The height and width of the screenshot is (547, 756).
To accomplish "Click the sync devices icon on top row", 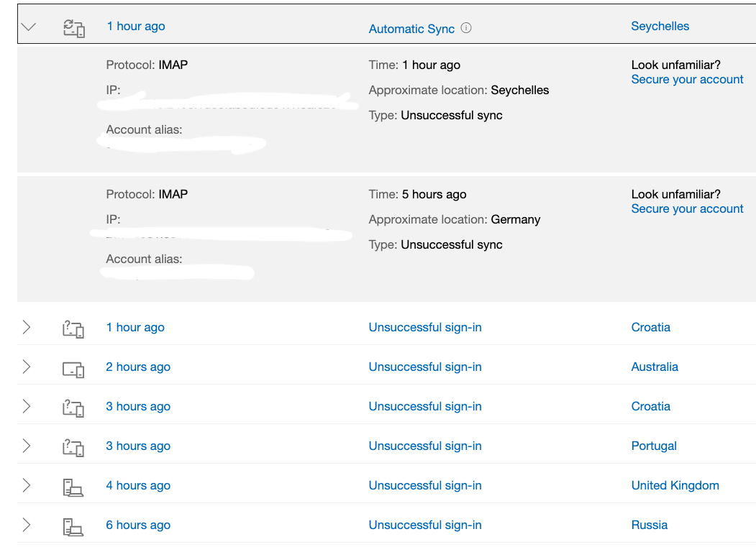I will (x=73, y=24).
